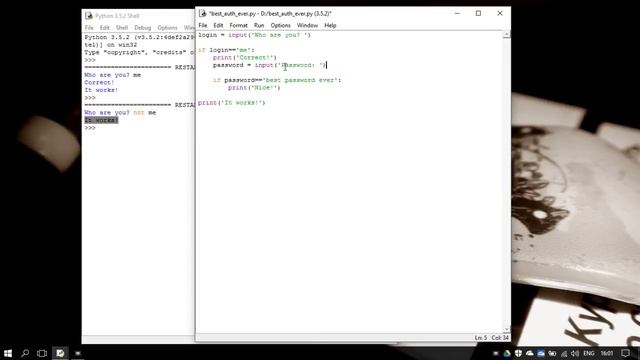Image resolution: width=640 pixels, height=360 pixels.
Task: Open OneDrive cloud tray icon
Action: tap(530, 353)
